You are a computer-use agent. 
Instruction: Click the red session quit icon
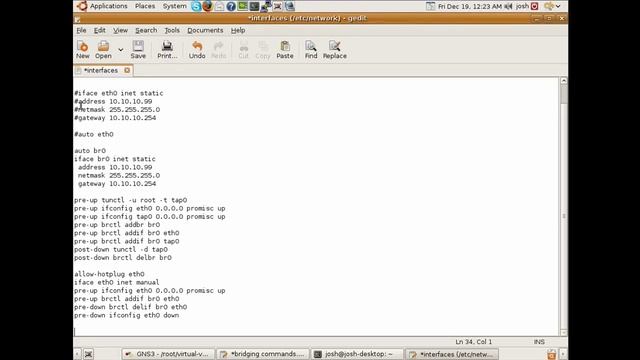(x=535, y=6)
